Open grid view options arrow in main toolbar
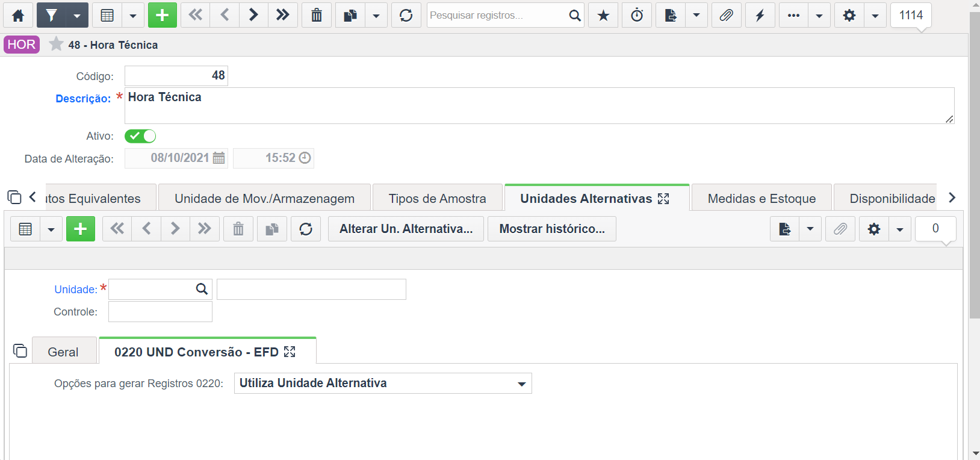The width and height of the screenshot is (980, 460). (133, 15)
